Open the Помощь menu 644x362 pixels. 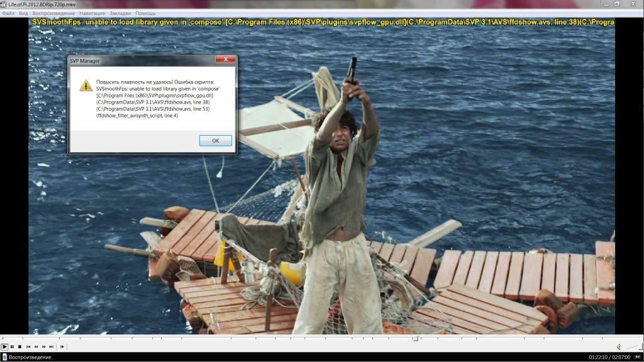click(x=145, y=13)
